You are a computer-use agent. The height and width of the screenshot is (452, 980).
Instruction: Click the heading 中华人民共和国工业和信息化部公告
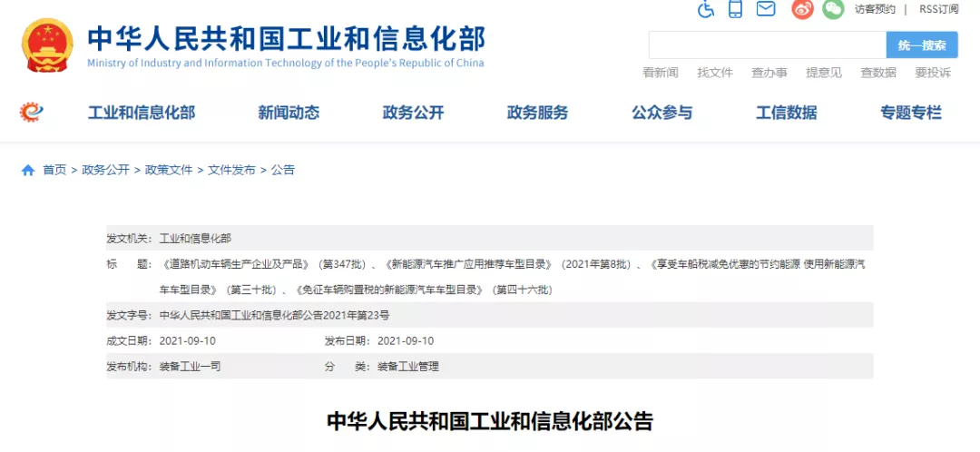click(490, 421)
